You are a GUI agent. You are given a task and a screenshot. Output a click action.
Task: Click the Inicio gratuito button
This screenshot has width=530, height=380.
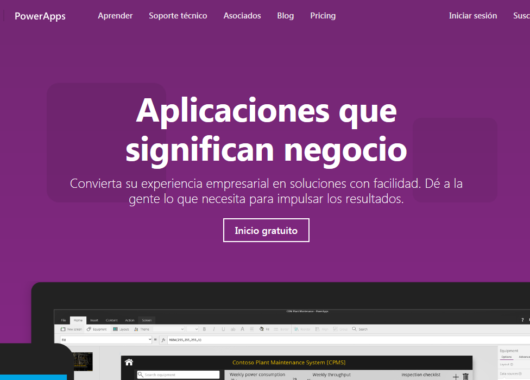coord(266,230)
